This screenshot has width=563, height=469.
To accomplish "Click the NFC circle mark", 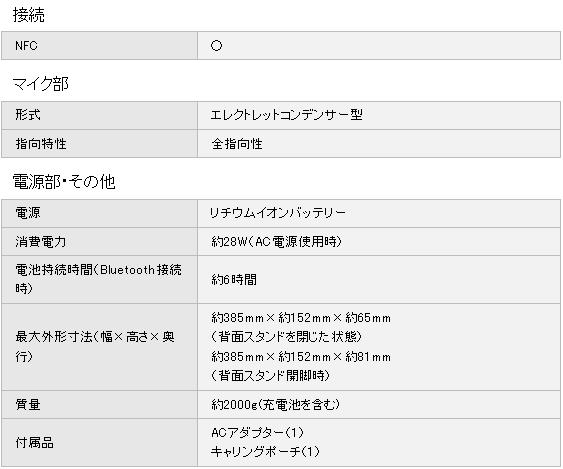I will click(217, 46).
